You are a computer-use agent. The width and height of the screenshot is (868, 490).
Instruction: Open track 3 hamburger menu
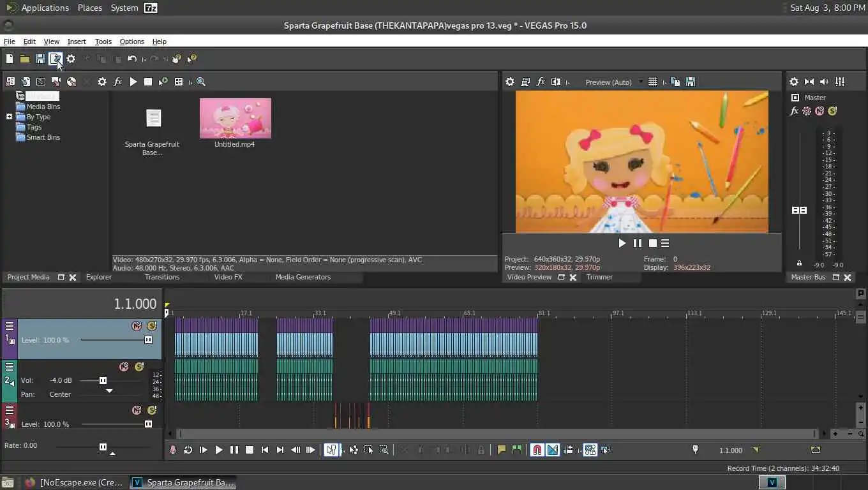tap(10, 410)
